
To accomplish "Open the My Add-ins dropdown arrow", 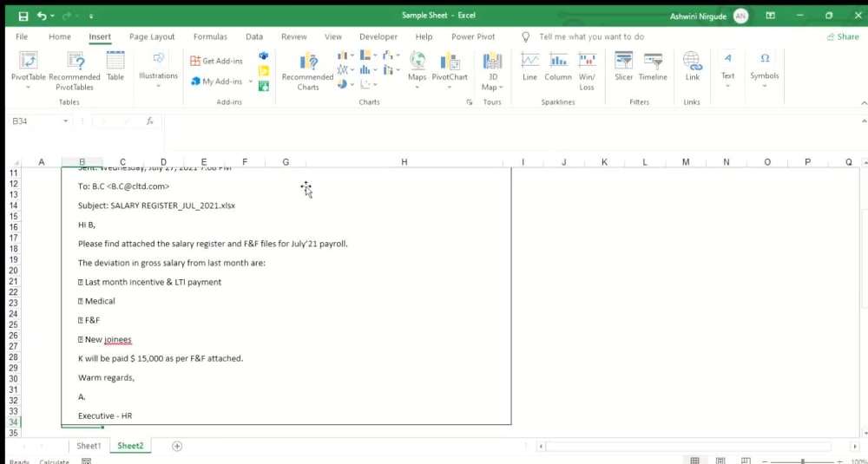I will 250,82.
